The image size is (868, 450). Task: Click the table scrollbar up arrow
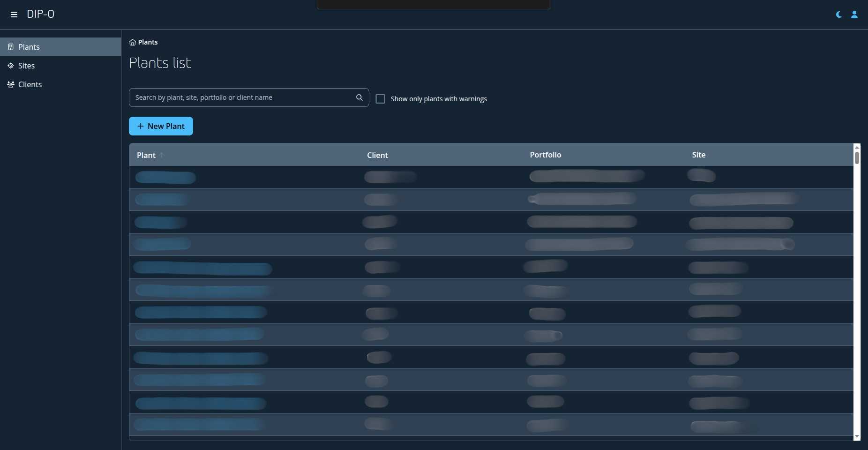tap(857, 147)
